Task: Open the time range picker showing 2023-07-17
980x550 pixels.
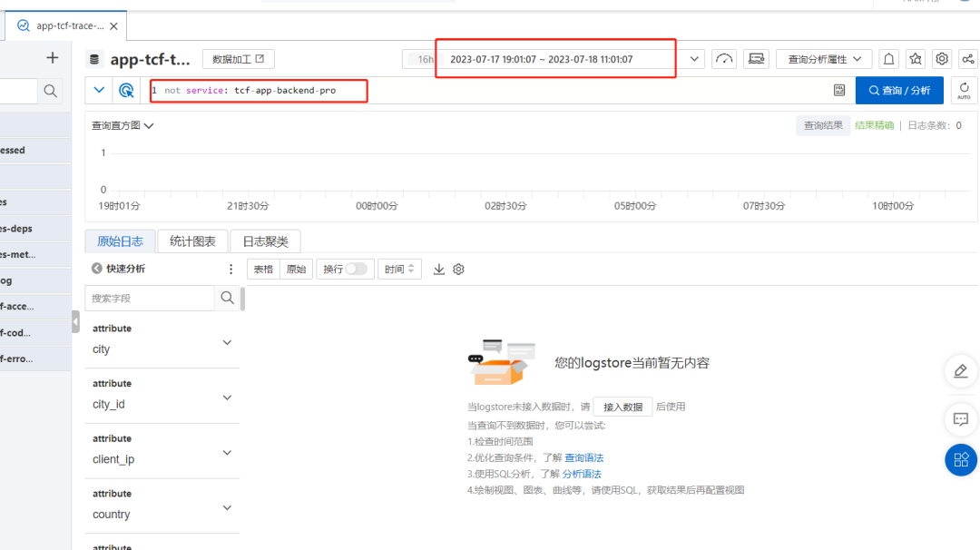Action: (x=541, y=59)
